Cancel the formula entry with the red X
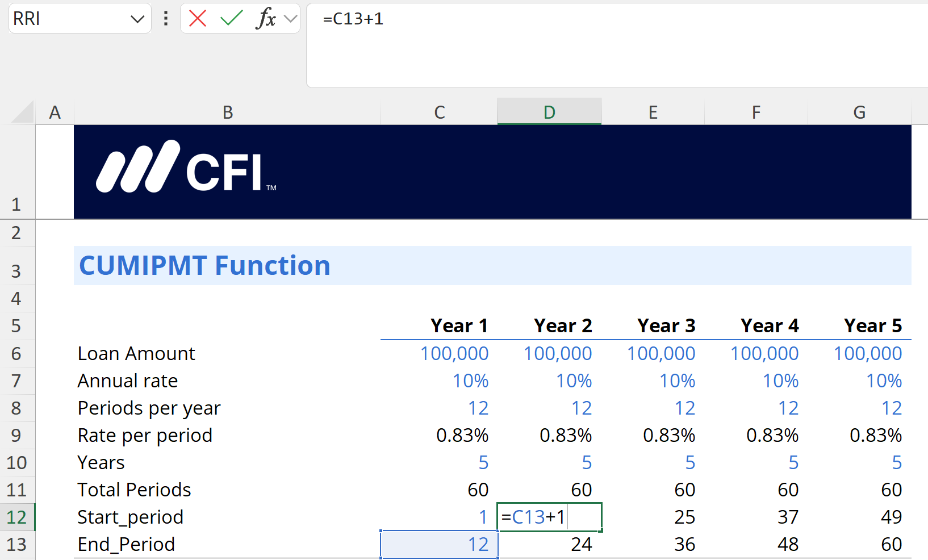This screenshot has height=560, width=928. tap(198, 19)
